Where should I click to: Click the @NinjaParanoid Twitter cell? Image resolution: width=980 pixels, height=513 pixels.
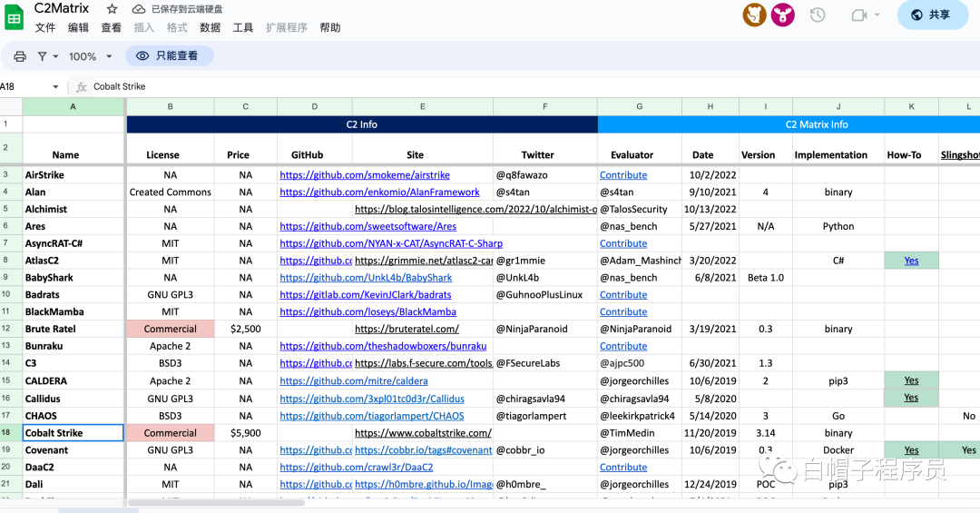545,329
